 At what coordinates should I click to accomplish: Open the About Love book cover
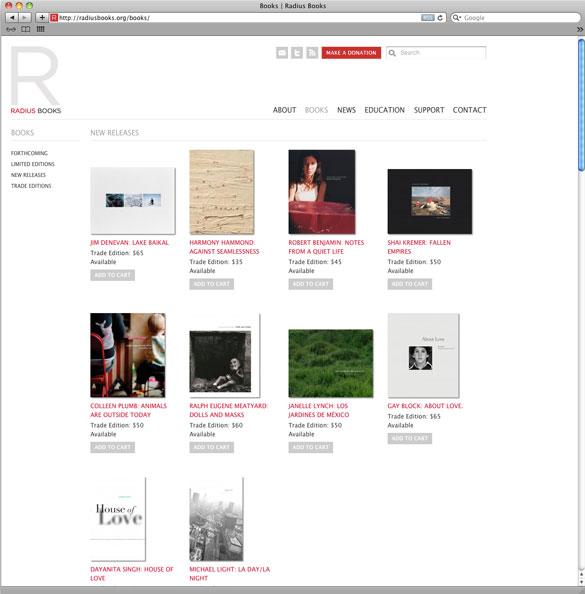pos(423,355)
